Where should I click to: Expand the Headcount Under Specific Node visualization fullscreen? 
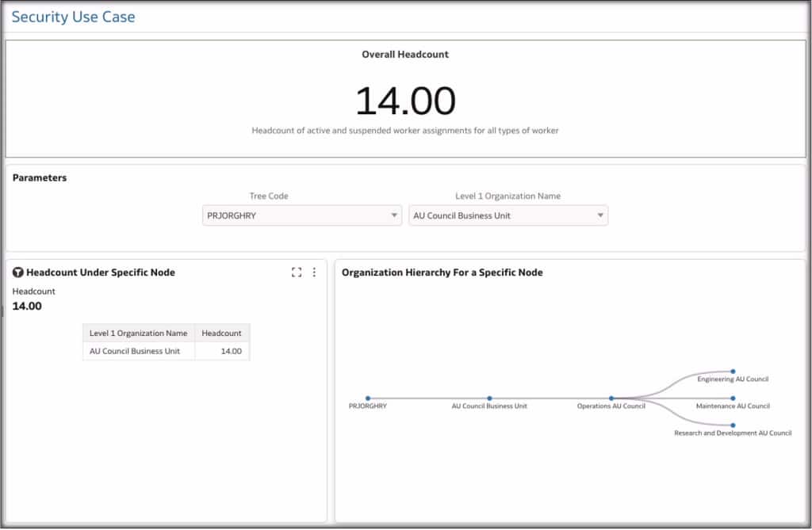tap(297, 272)
